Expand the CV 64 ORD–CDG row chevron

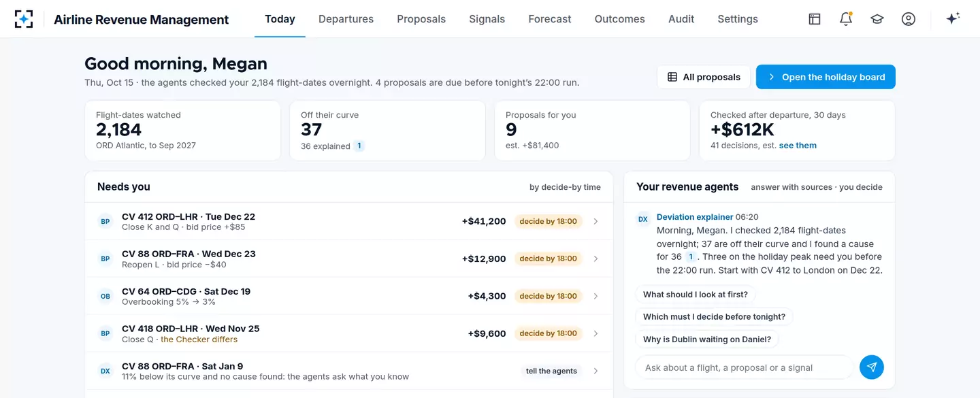595,296
